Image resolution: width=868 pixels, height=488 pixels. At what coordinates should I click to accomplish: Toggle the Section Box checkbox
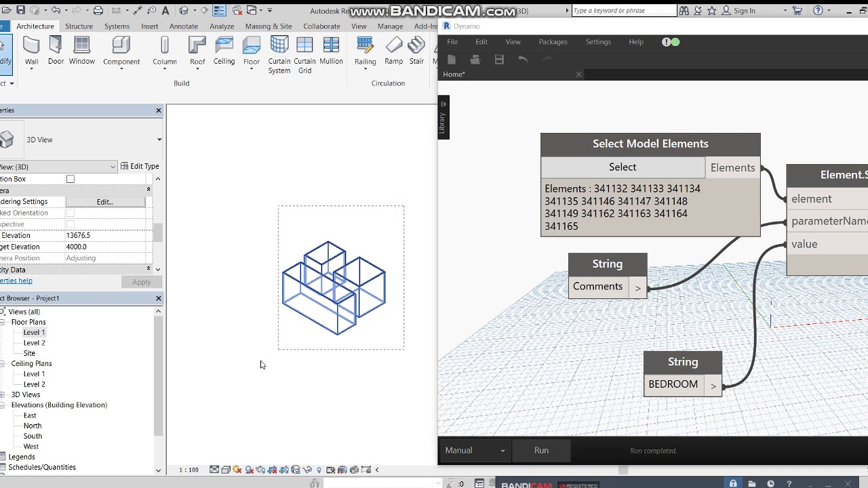click(x=71, y=179)
